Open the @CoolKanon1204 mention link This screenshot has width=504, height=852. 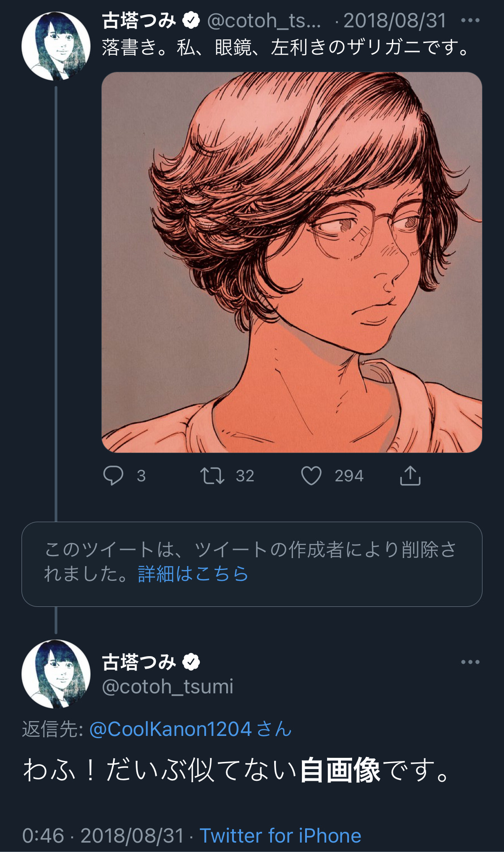(170, 729)
